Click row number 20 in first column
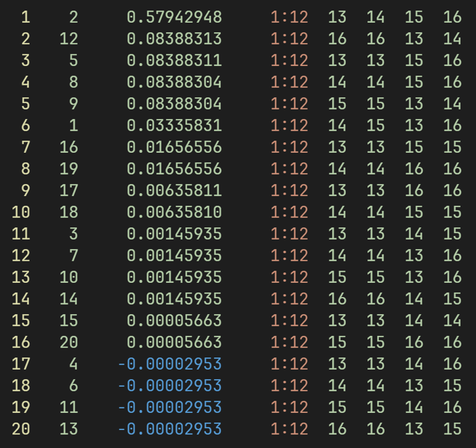This screenshot has height=448, width=476. coord(20,428)
